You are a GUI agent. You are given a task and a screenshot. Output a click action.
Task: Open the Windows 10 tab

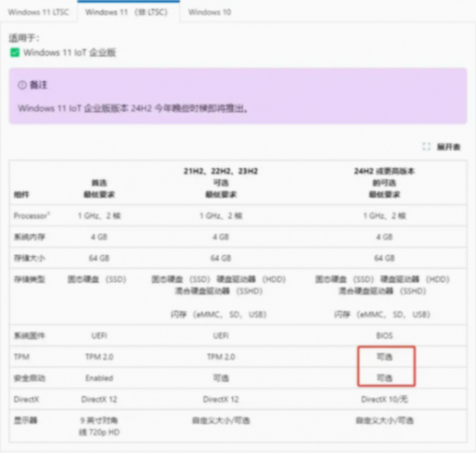coord(209,12)
